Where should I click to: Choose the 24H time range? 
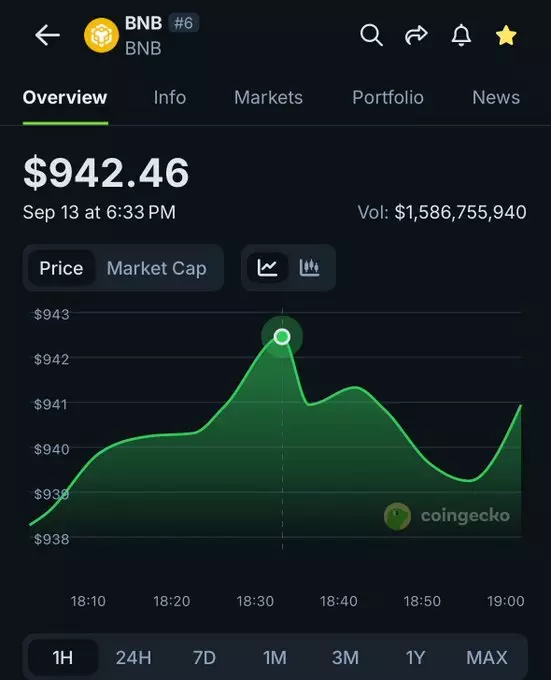134,657
